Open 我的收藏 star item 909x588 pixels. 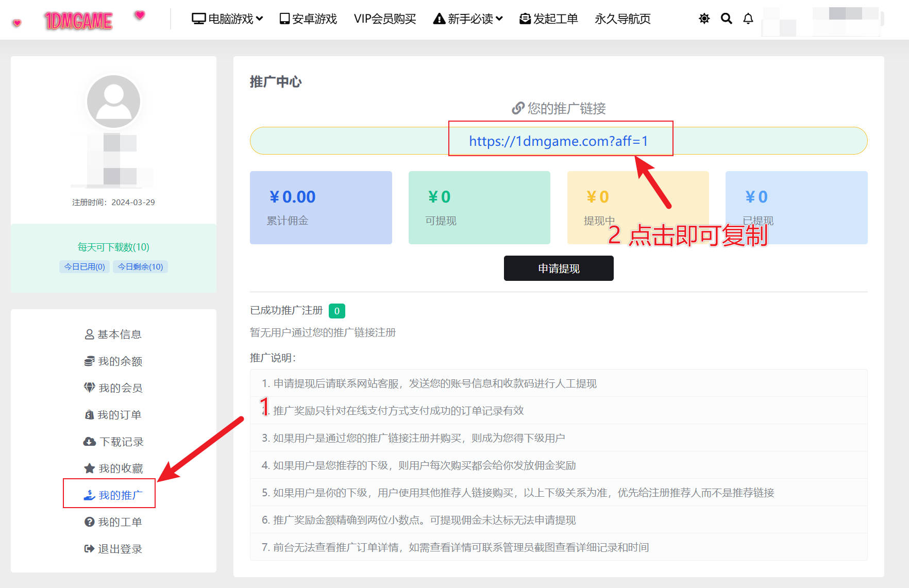(x=113, y=468)
